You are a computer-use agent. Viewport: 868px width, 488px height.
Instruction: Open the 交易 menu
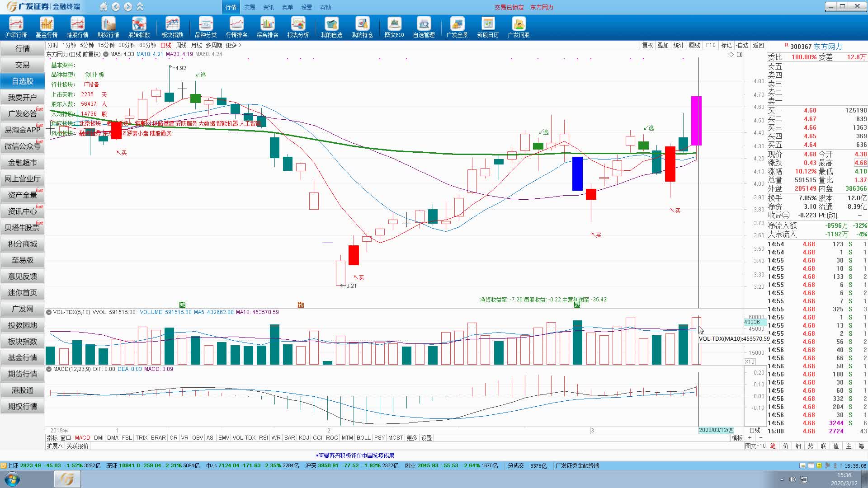coord(250,7)
